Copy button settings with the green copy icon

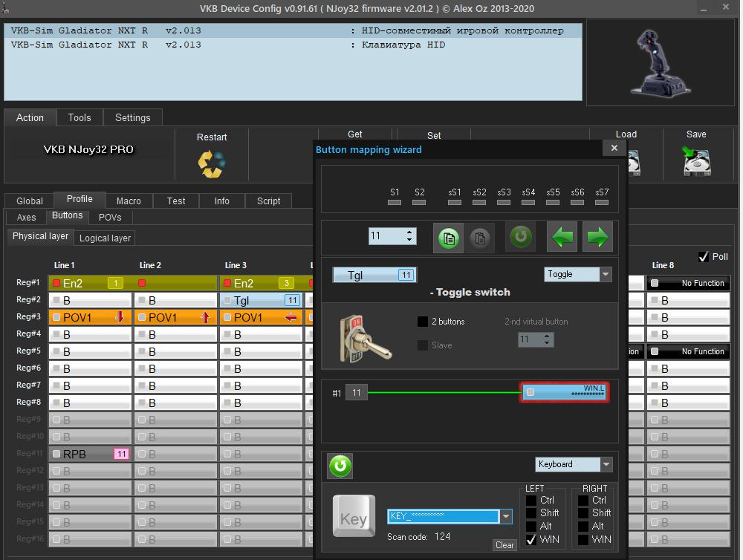point(448,237)
